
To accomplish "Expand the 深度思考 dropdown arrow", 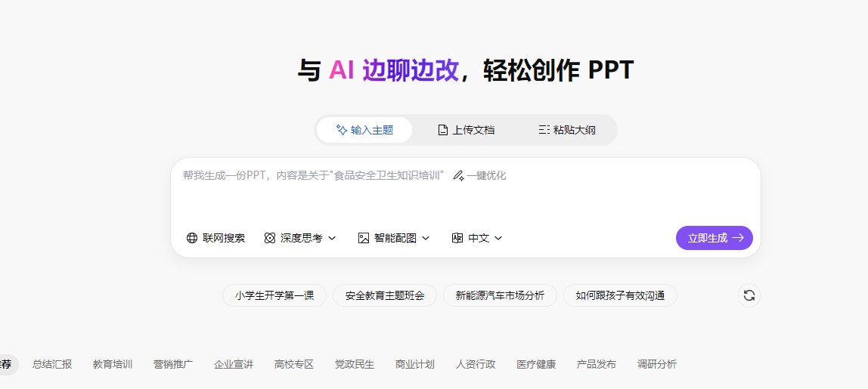I will [332, 238].
